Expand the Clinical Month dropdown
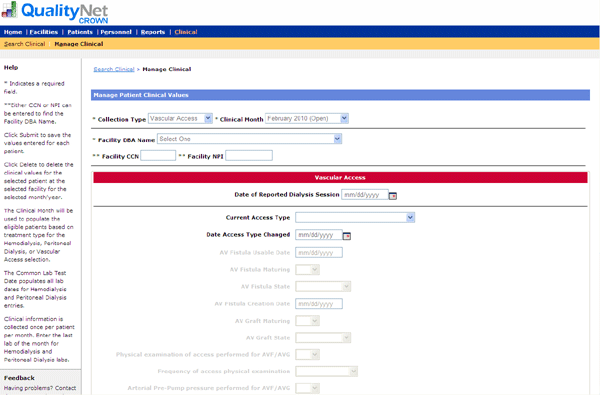 [307, 119]
